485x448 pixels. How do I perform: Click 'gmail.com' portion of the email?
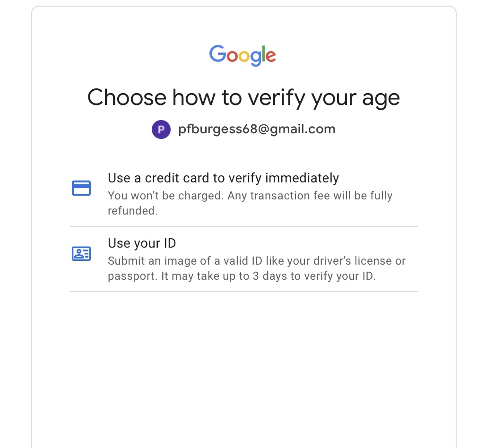coord(303,129)
